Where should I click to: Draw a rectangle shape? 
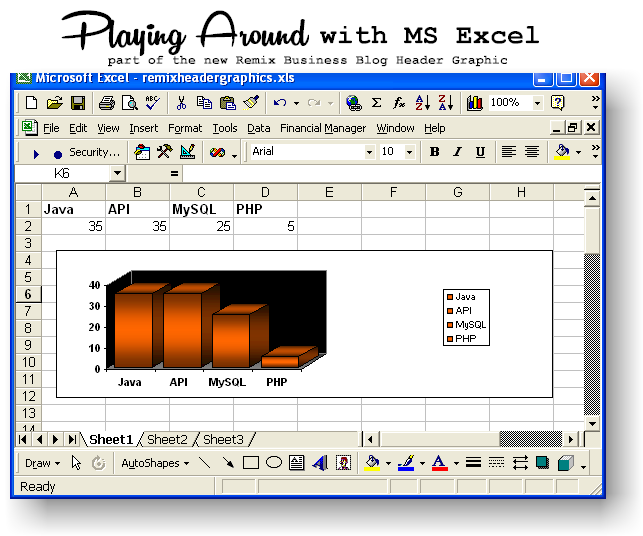(251, 463)
